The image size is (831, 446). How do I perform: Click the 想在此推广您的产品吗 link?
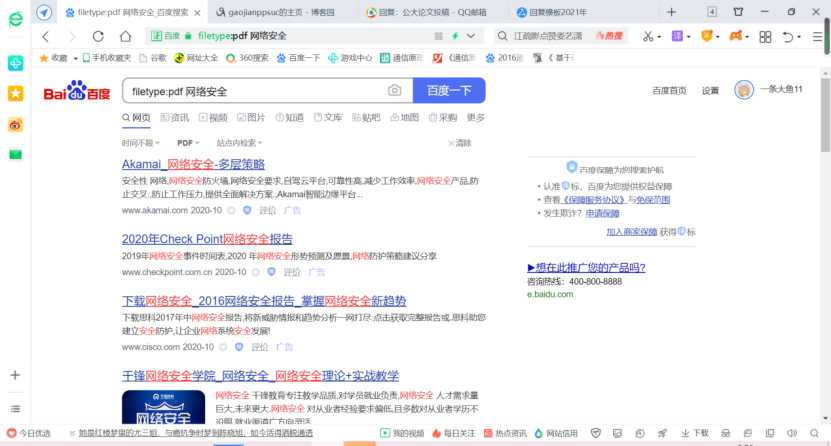tap(586, 267)
